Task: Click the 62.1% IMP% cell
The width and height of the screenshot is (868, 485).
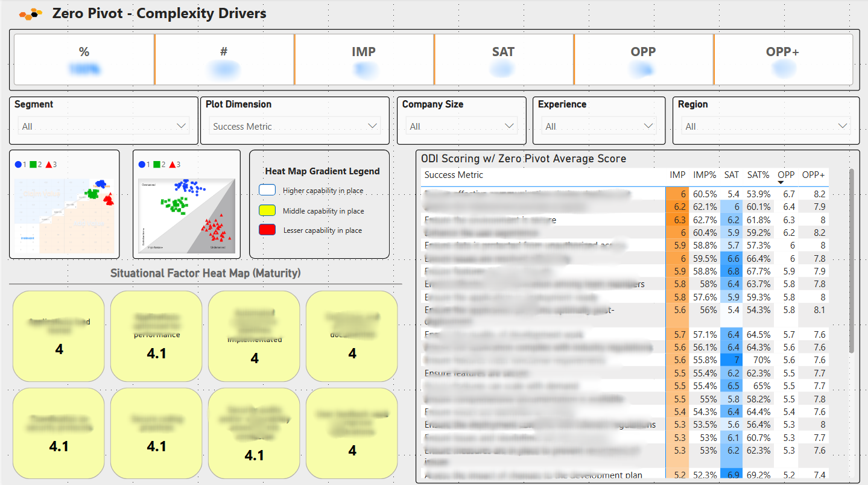Action: pyautogui.click(x=705, y=207)
